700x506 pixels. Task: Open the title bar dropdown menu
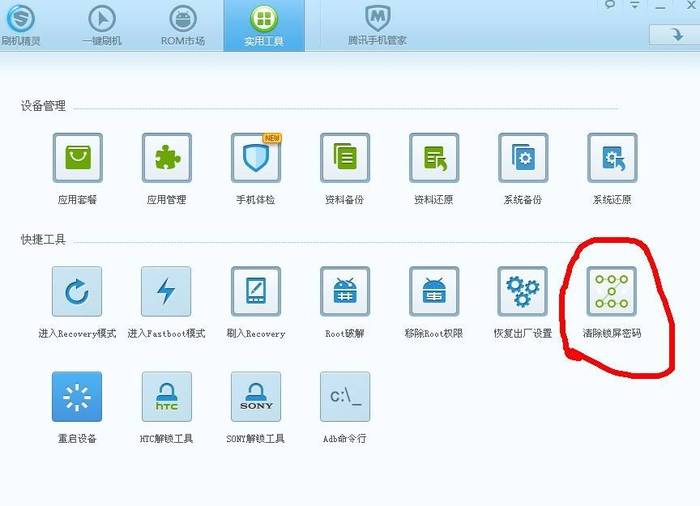point(634,5)
